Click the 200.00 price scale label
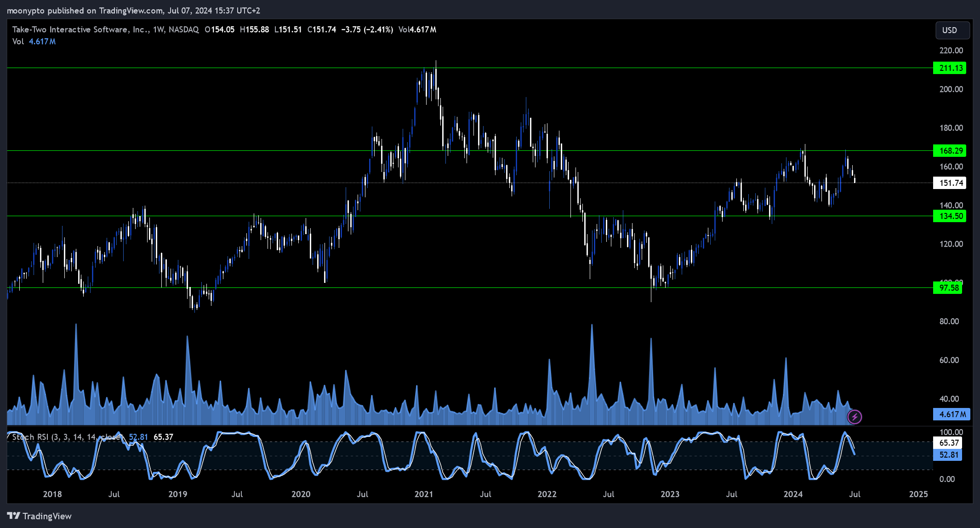Viewport: 980px width, 528px height. [951, 89]
